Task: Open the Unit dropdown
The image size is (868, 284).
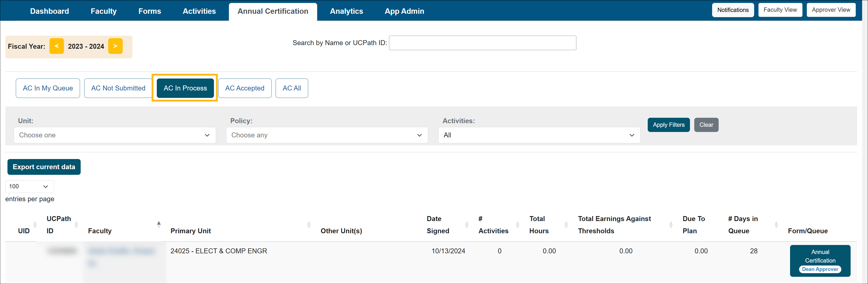Action: pyautogui.click(x=115, y=135)
